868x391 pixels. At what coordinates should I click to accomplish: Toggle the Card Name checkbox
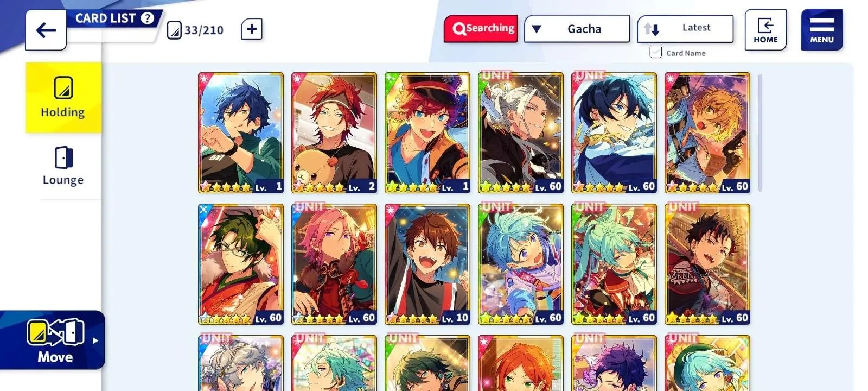[x=655, y=52]
